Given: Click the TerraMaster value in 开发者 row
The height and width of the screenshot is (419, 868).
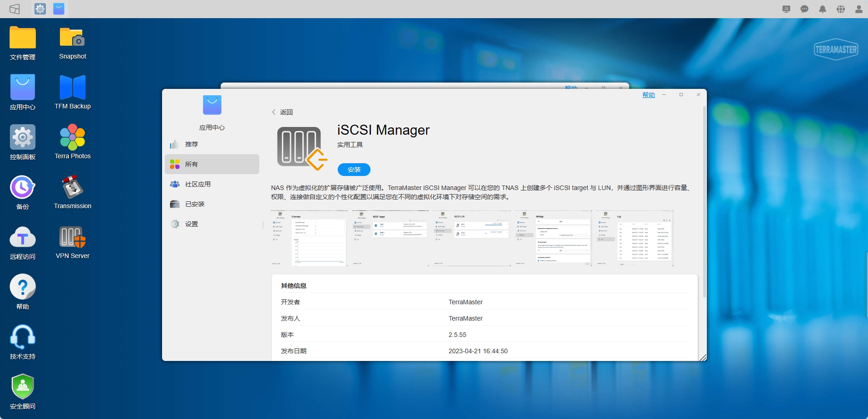Looking at the screenshot, I should click(x=465, y=302).
